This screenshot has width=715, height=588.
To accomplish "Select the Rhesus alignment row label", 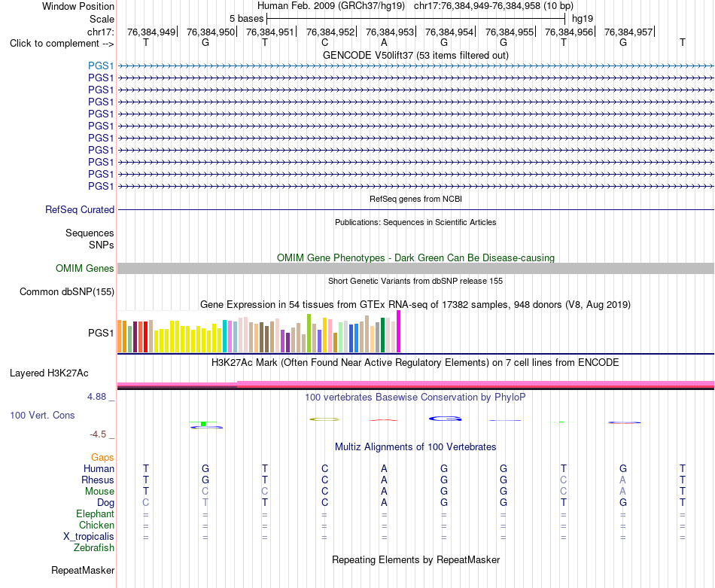I will 98,480.
